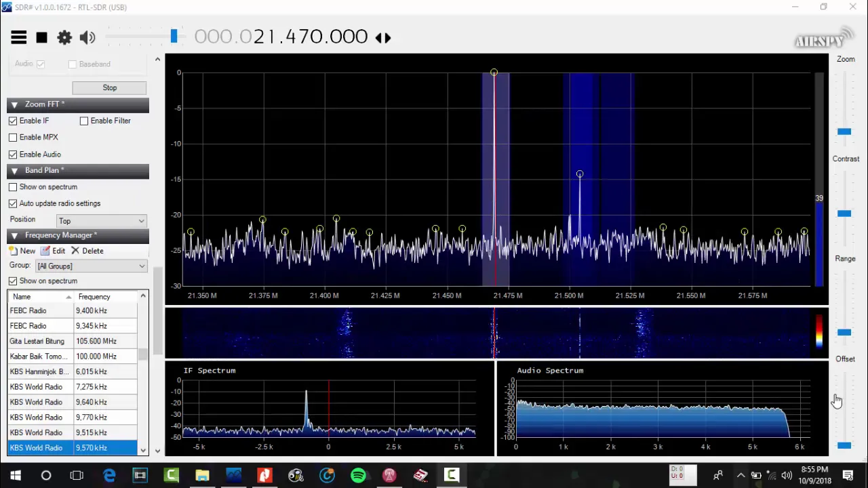Show hidden system tray icons
Image resolution: width=868 pixels, height=488 pixels.
point(741,475)
